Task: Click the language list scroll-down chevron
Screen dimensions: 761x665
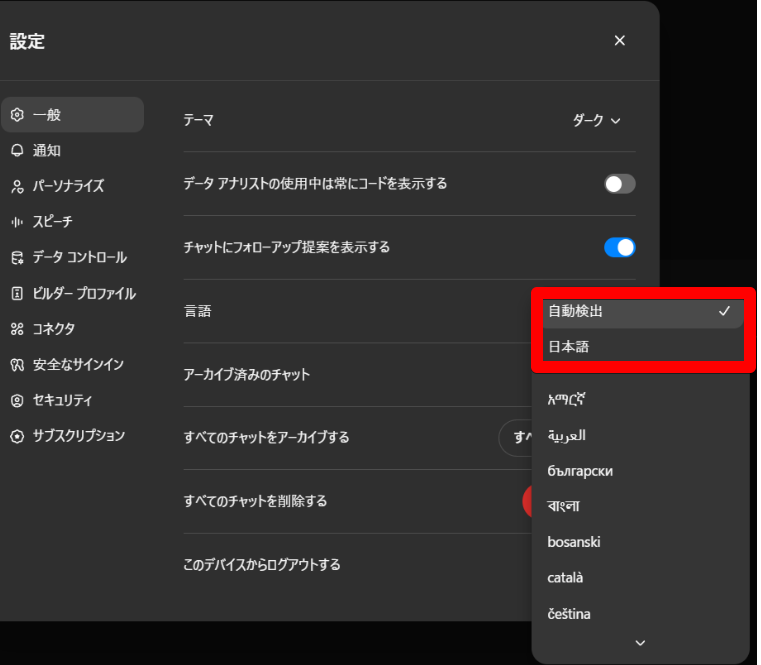Action: pyautogui.click(x=640, y=643)
